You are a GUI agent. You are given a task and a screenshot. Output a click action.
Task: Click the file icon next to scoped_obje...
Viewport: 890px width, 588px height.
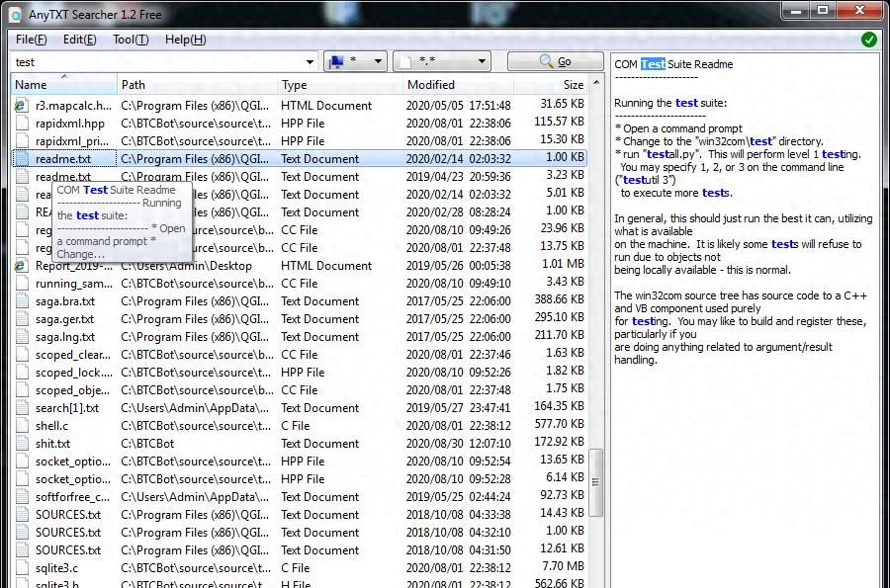click(x=22, y=390)
